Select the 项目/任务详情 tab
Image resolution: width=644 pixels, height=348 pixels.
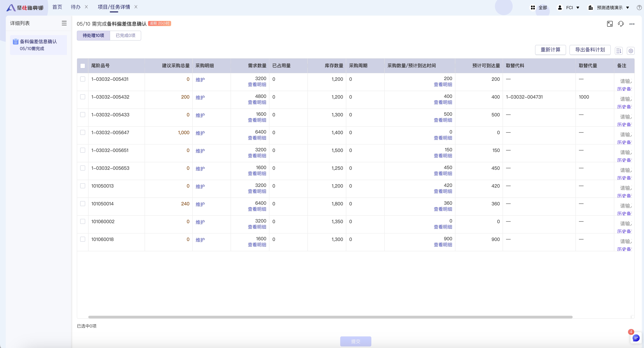coord(114,7)
